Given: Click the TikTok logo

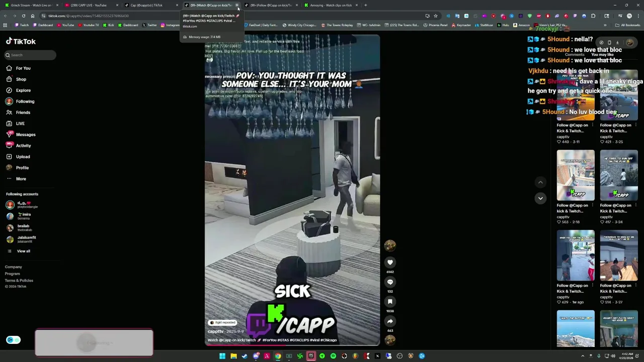Looking at the screenshot, I should coord(21,41).
